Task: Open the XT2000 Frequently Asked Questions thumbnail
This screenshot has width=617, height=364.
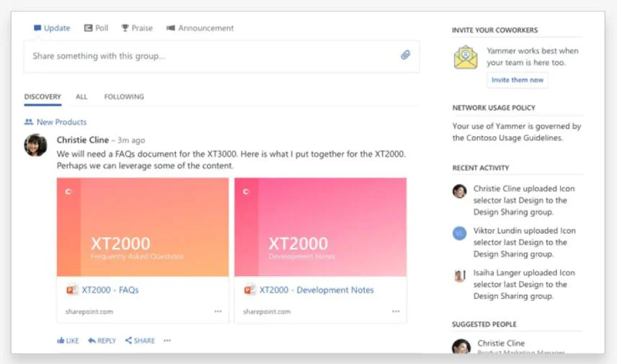Action: coord(143,227)
